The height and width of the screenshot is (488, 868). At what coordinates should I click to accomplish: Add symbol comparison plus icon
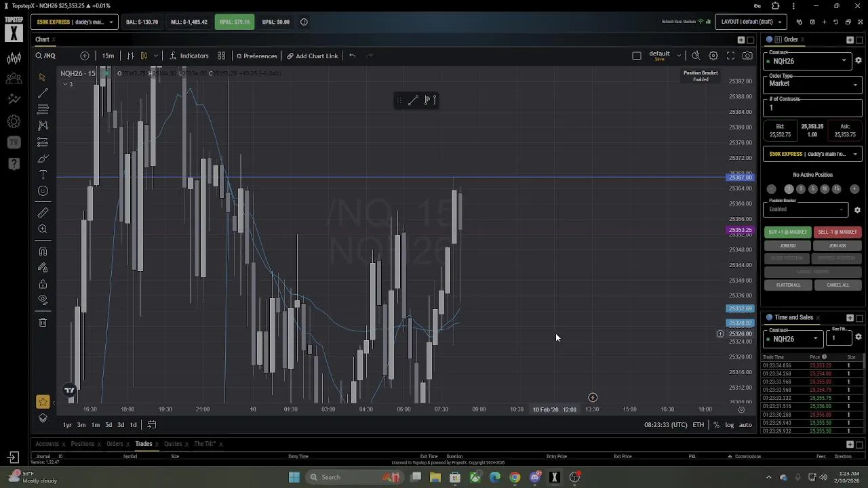(x=85, y=56)
